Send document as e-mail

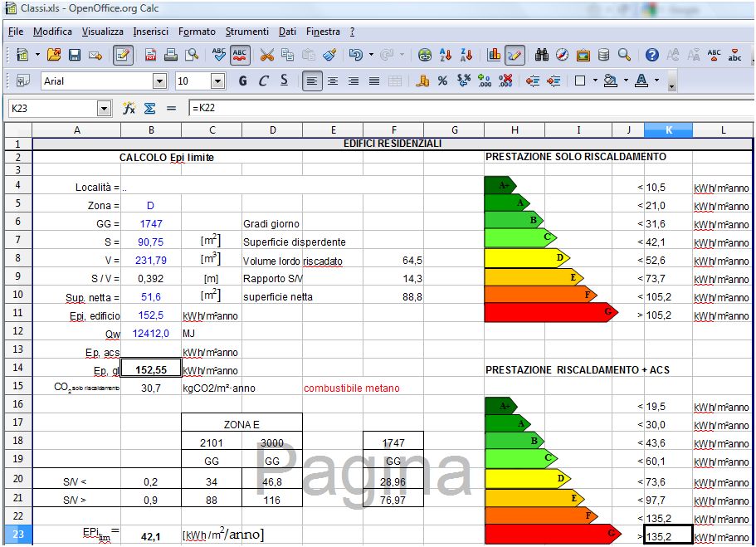(95, 55)
